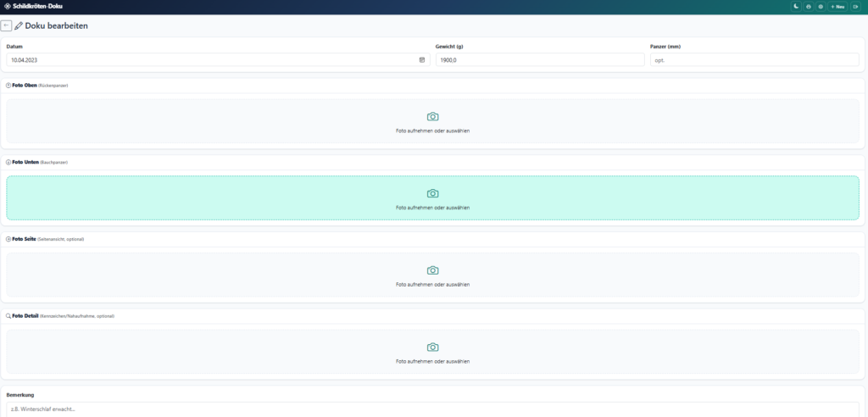The width and height of the screenshot is (868, 417).
Task: Click the Bemerkung text field
Action: pos(432,409)
